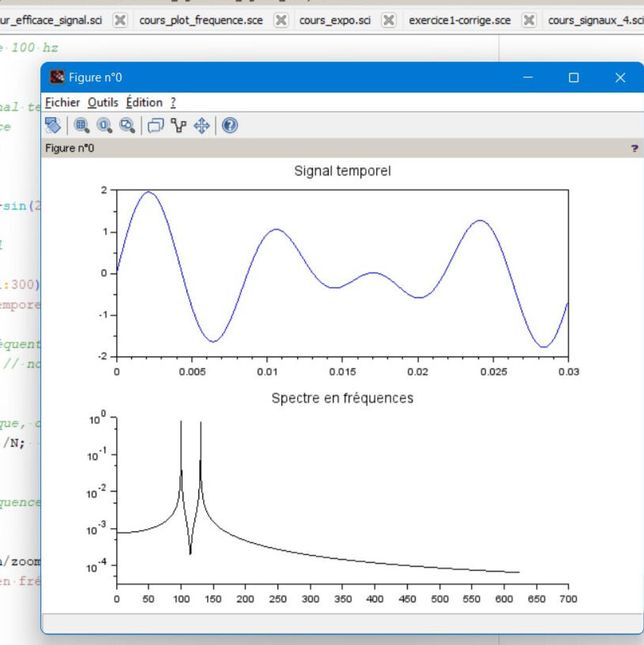Click the "Figure n°0" title bar text
Viewport: 644px width, 645px height.
[95, 77]
